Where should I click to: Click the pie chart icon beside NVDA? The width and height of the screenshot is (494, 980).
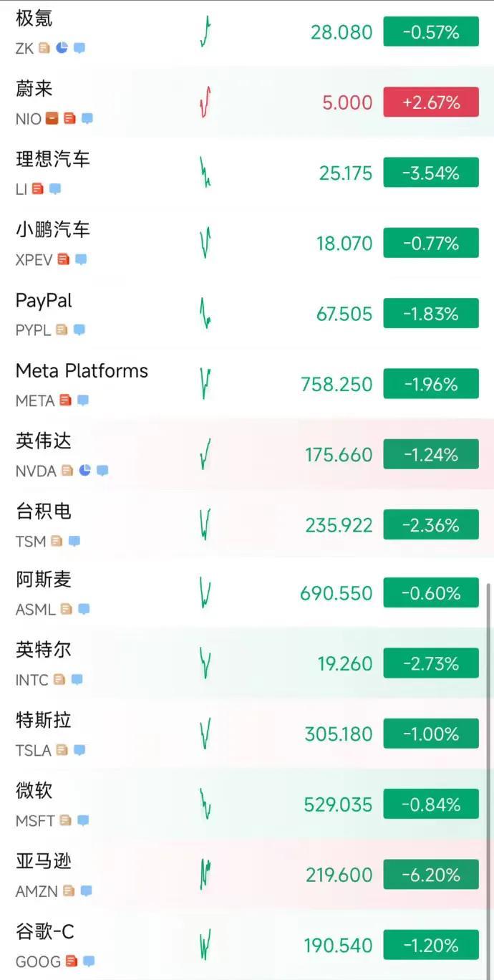[x=85, y=470]
